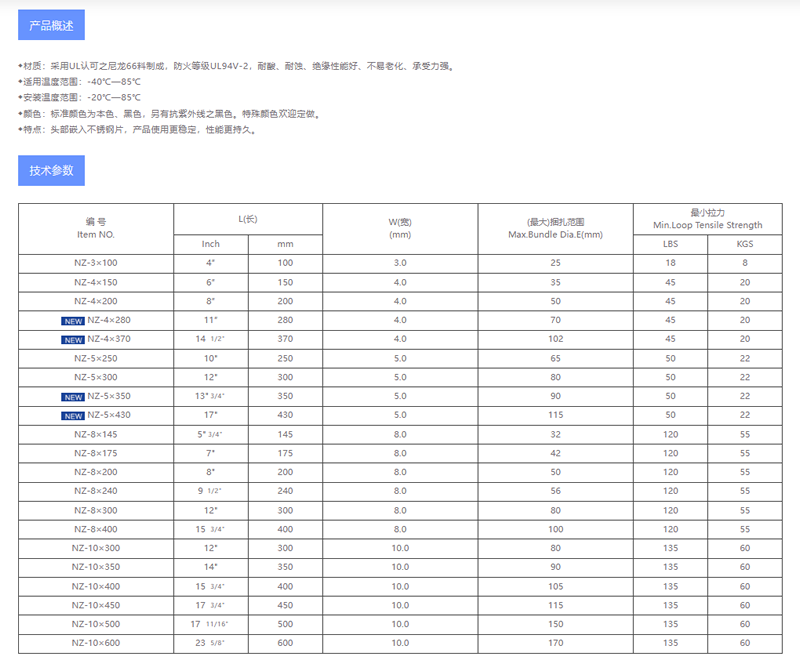Select the NZ-10×300 item number cell
The height and width of the screenshot is (657, 800).
point(96,548)
